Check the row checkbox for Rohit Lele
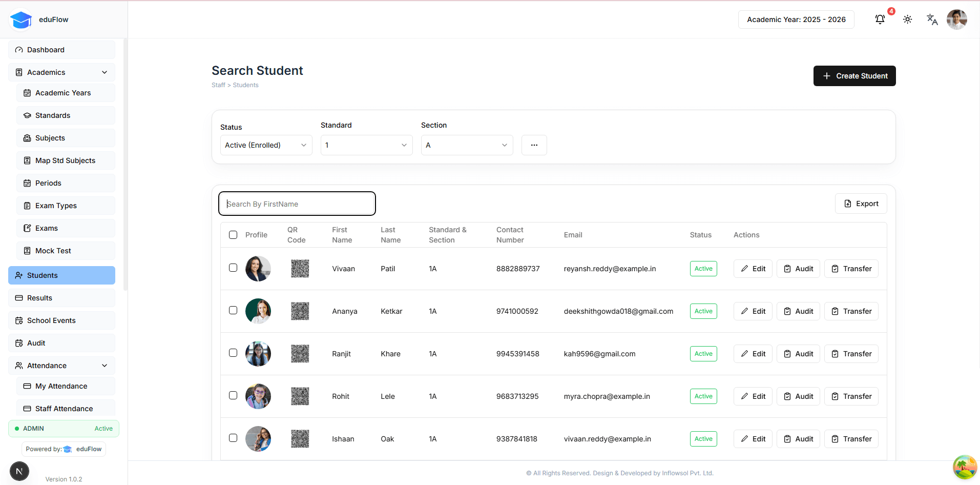 233,396
